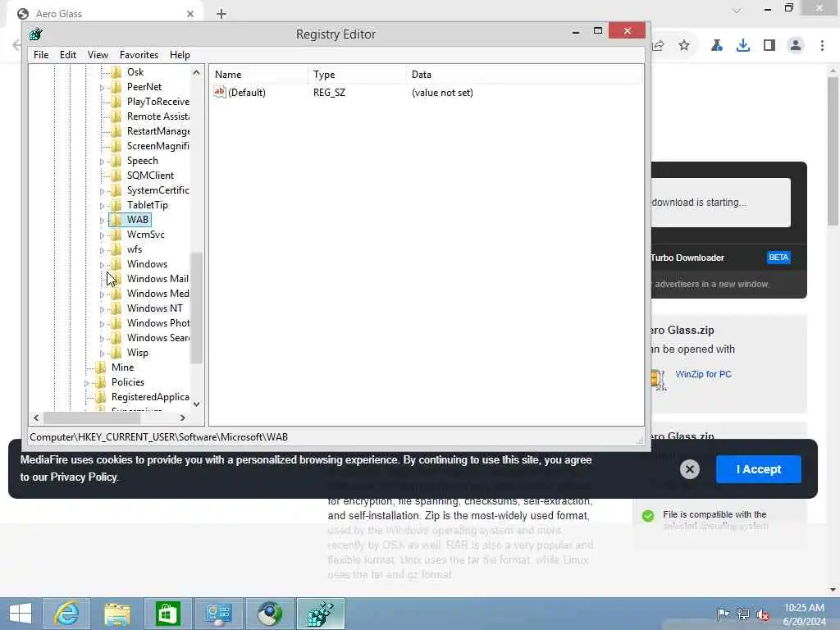Select the Mine key folder icon
This screenshot has width=840, height=630.
101,367
